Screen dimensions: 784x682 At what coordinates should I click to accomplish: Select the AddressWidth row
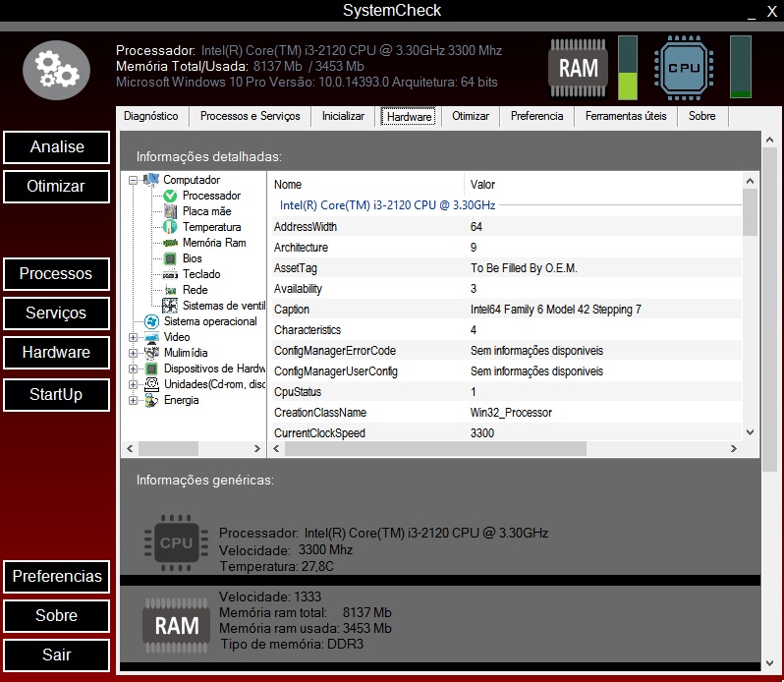[x=506, y=227]
